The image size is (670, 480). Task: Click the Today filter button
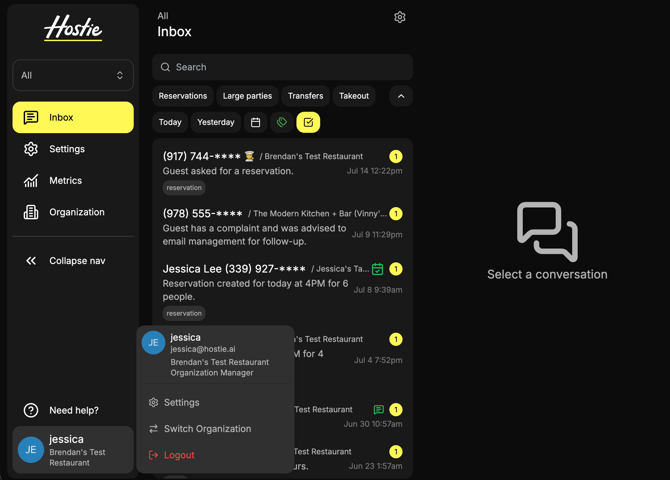click(x=170, y=122)
